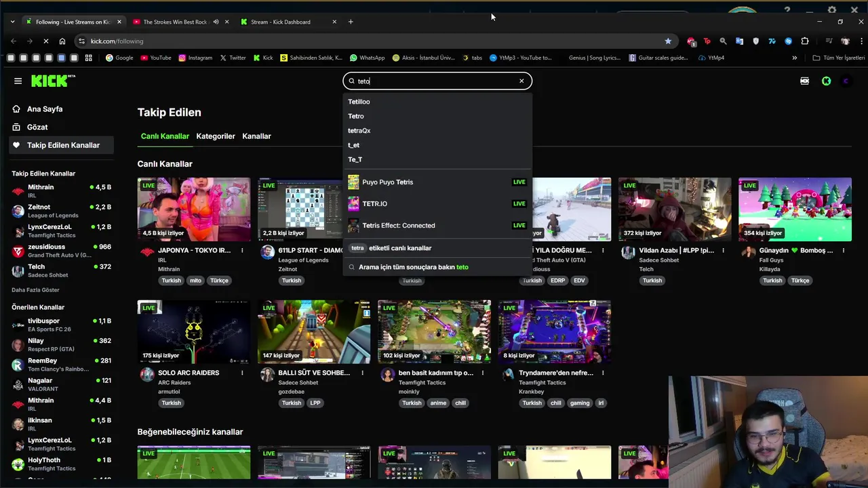The height and width of the screenshot is (488, 868).
Task: Bookmark this page with star icon
Action: click(x=668, y=41)
